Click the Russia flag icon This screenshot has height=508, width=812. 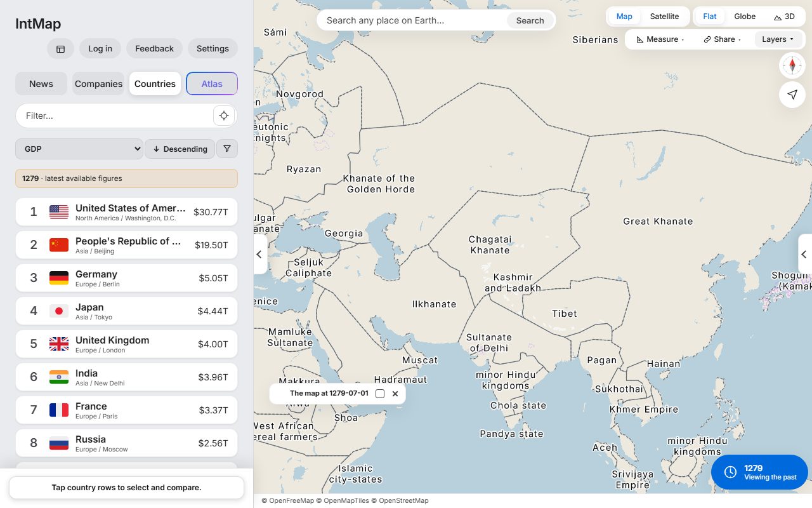pos(59,443)
